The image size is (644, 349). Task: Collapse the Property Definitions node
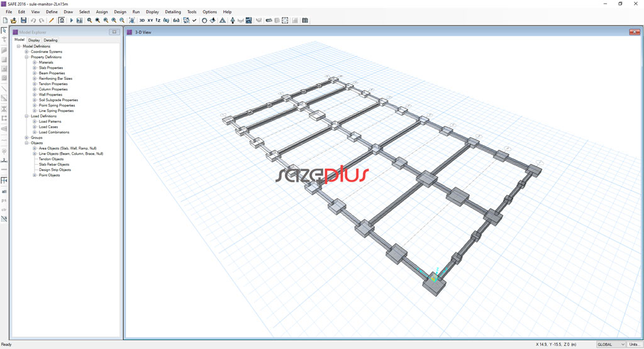pyautogui.click(x=26, y=57)
